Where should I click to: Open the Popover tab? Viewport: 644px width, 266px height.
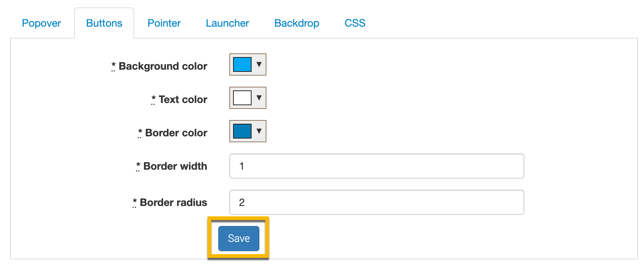pos(41,23)
